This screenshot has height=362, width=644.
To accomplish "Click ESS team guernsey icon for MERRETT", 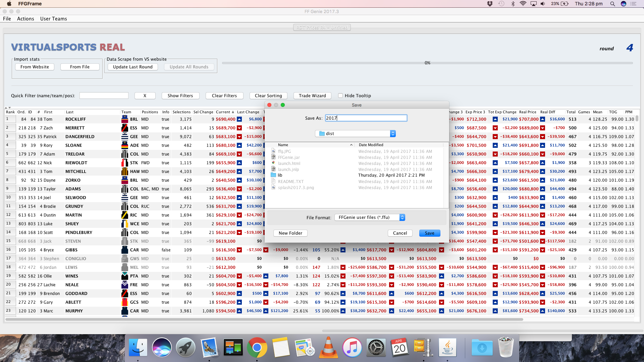I will coord(125,128).
